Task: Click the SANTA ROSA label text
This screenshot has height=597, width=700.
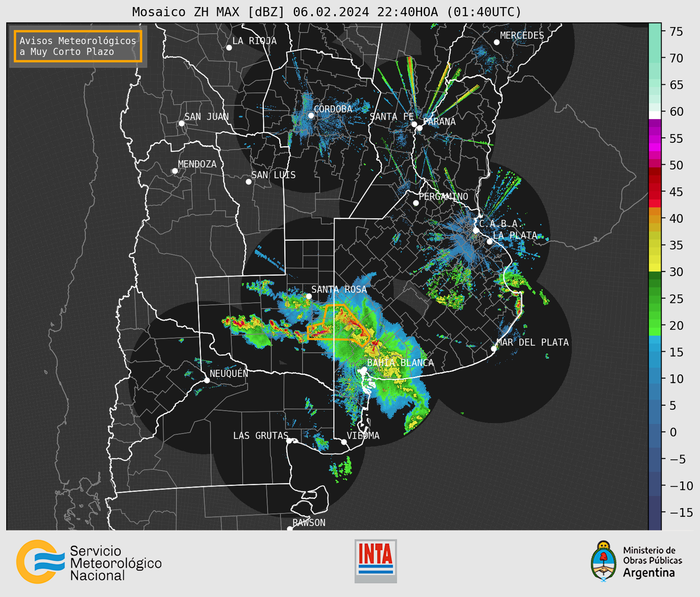Action: [339, 289]
